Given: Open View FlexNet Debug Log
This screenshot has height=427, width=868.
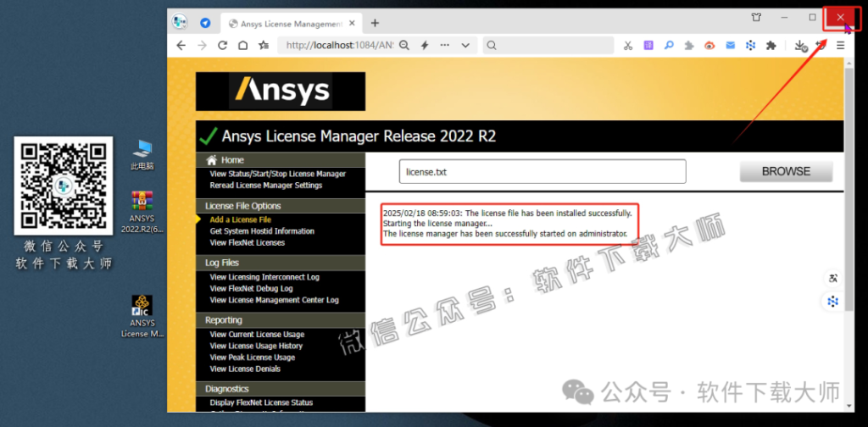Looking at the screenshot, I should 251,289.
